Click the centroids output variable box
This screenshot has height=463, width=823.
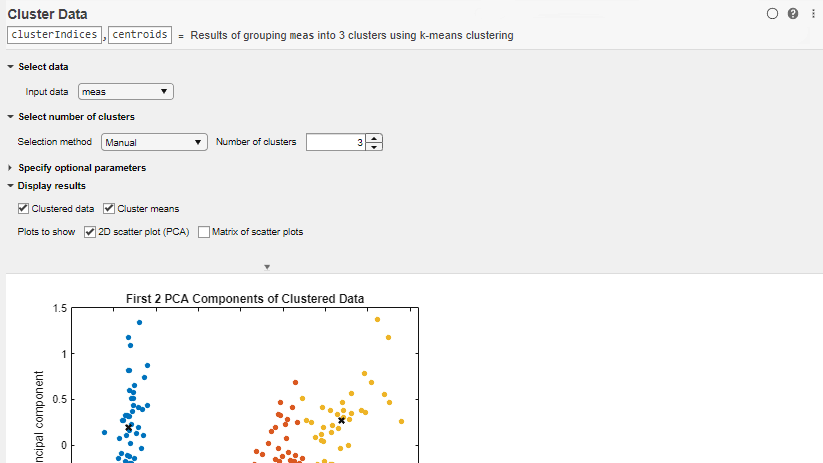pyautogui.click(x=139, y=35)
